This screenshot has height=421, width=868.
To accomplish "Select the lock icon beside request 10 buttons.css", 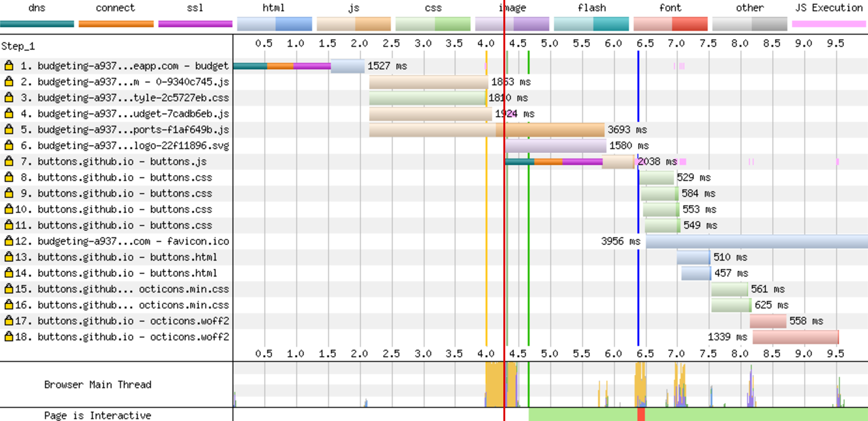I will 8,209.
